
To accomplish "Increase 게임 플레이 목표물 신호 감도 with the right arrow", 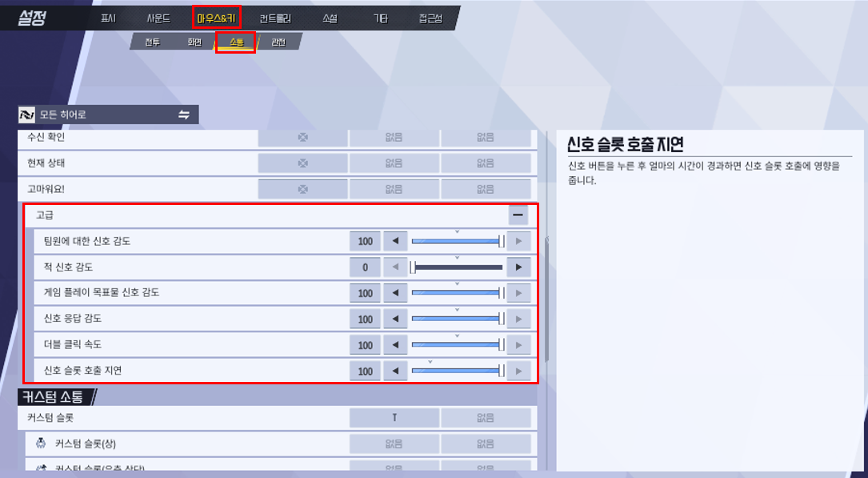I will point(518,293).
